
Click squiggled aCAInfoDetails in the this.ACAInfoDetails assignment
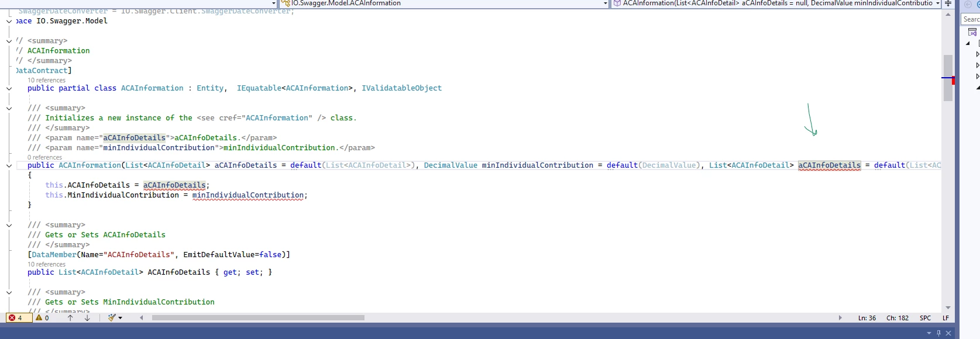(174, 185)
